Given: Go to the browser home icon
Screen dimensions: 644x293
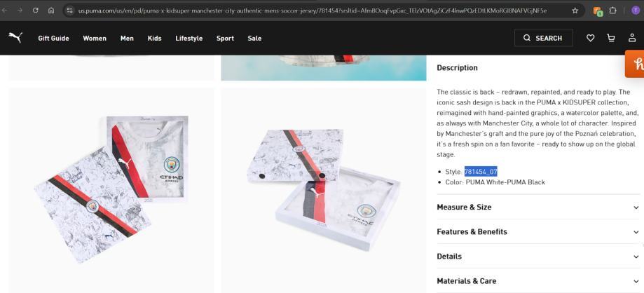Looking at the screenshot, I should [51, 11].
